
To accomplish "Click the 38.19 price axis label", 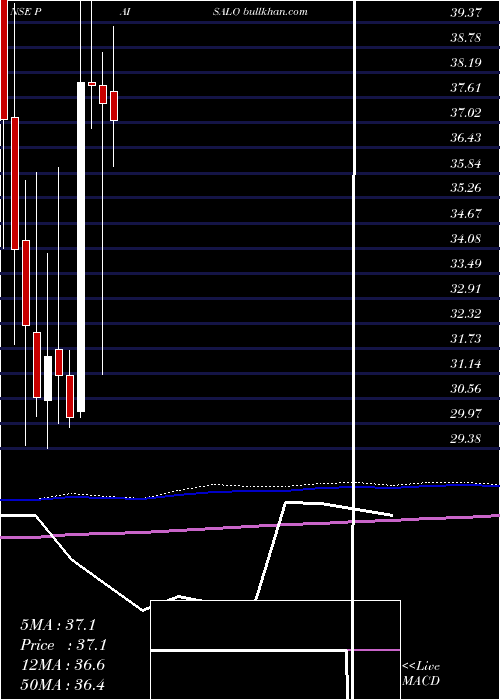I will [466, 62].
